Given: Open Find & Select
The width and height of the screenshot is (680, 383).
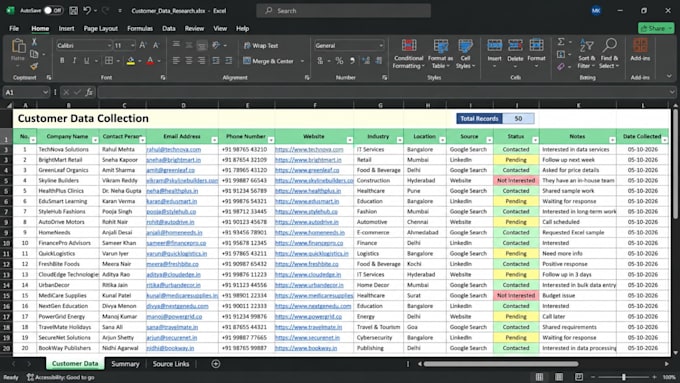Looking at the screenshot, I should 609,54.
